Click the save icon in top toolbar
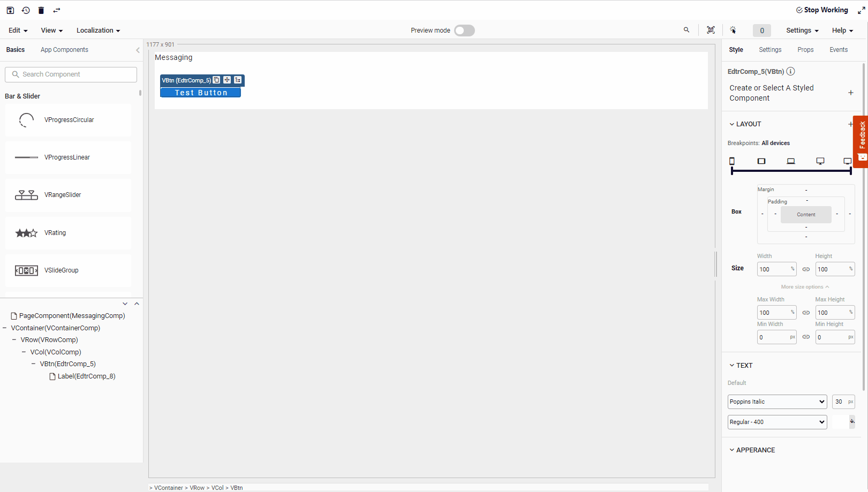Screen dimensions: 868x492 tap(10, 10)
